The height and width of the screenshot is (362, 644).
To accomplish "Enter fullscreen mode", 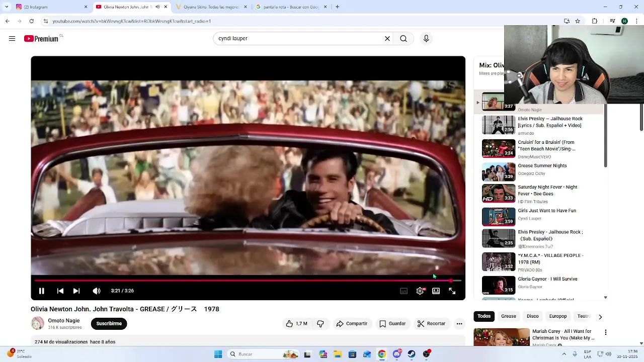I will coord(452,291).
